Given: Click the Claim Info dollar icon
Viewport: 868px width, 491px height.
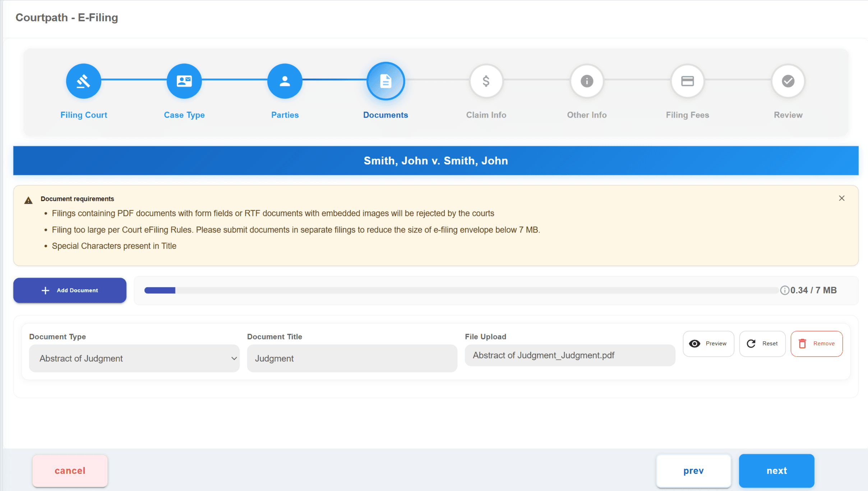Looking at the screenshot, I should coord(486,81).
